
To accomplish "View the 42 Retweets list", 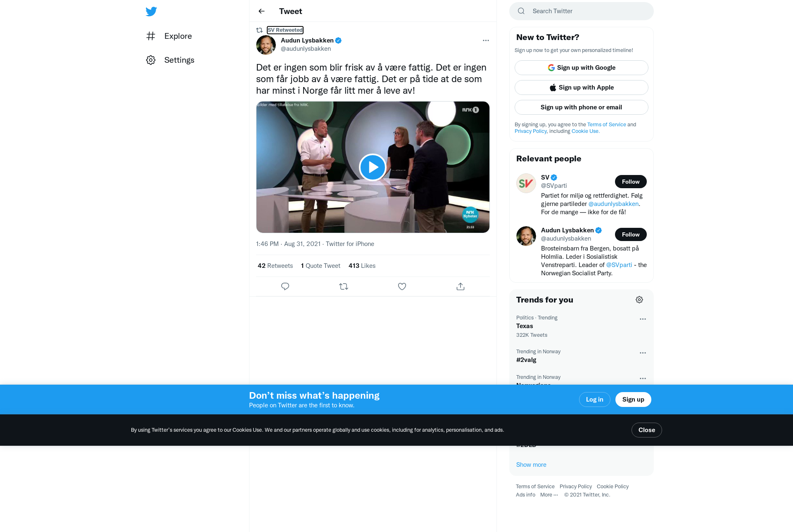I will pyautogui.click(x=275, y=266).
